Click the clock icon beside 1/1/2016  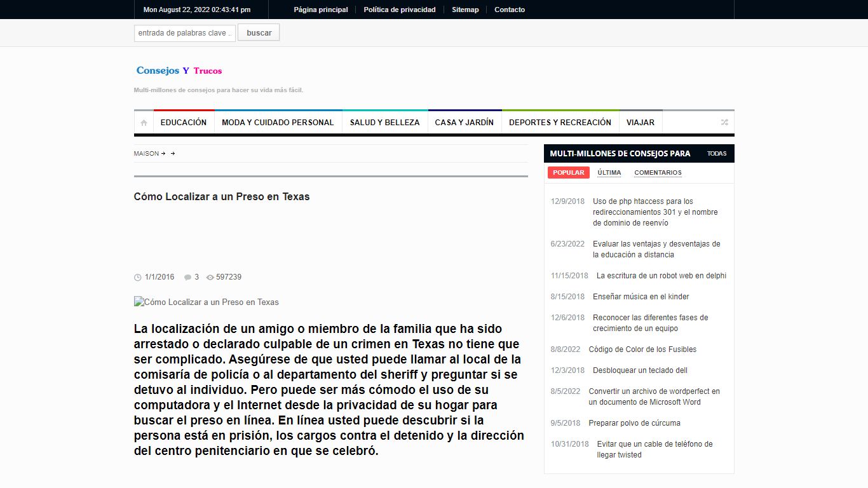pos(138,277)
